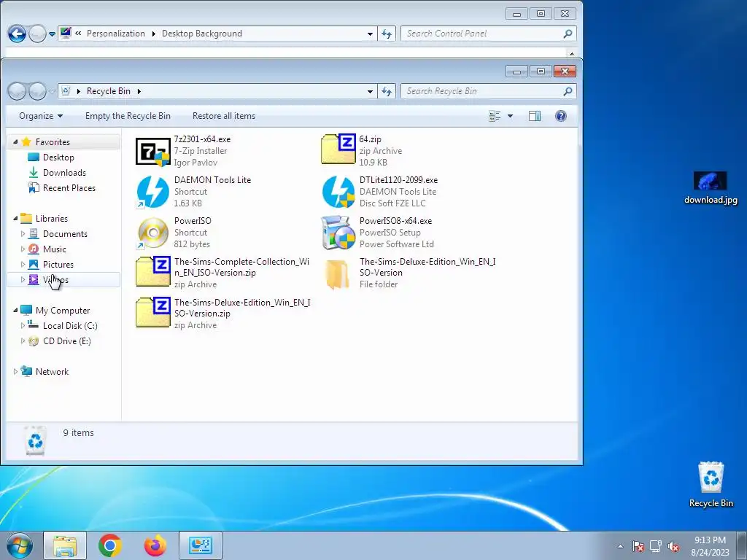
Task: Select the DAEMON Tools Lite shortcut icon
Action: [153, 192]
